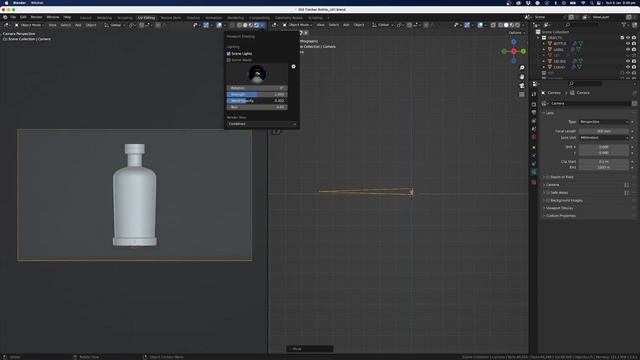The height and width of the screenshot is (360, 640).
Task: Open the green Camera data properties tab
Action: [x=534, y=172]
